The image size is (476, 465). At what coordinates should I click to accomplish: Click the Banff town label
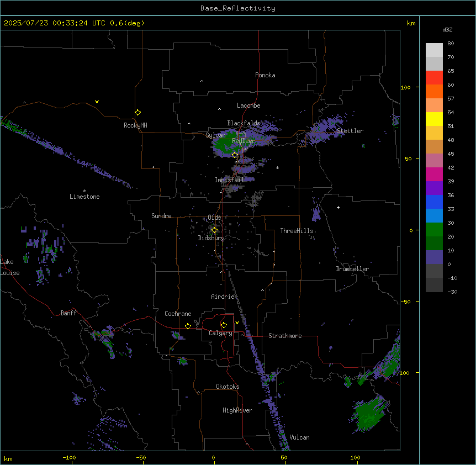pos(68,313)
